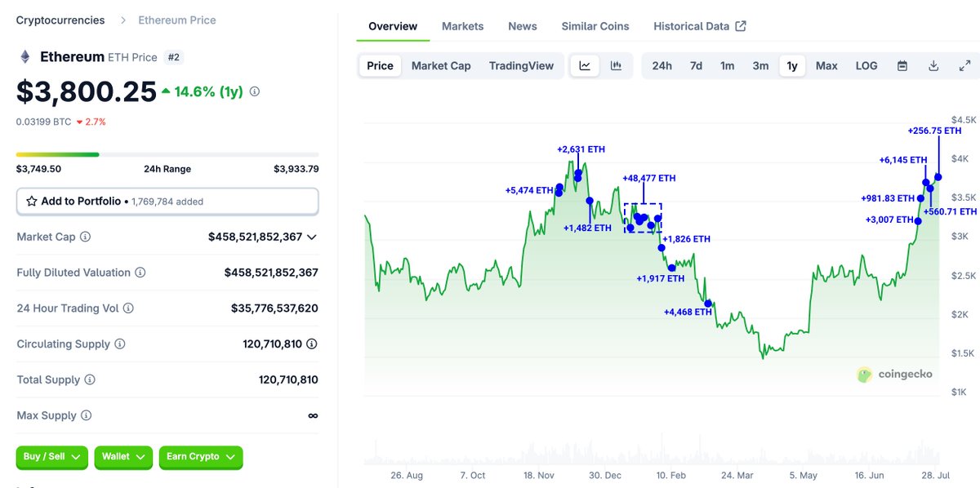The image size is (980, 488).
Task: Expand the chart to fullscreen
Action: [964, 65]
